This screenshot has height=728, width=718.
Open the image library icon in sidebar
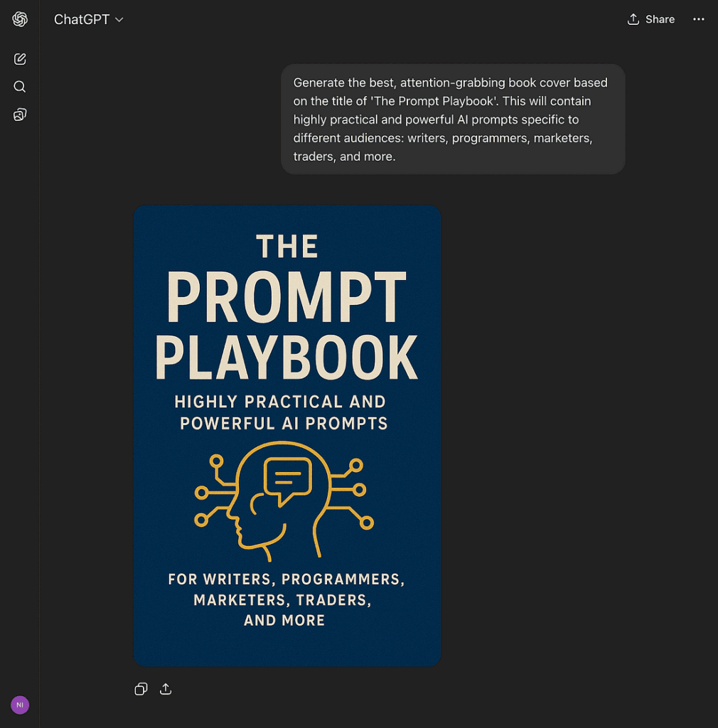pos(20,114)
